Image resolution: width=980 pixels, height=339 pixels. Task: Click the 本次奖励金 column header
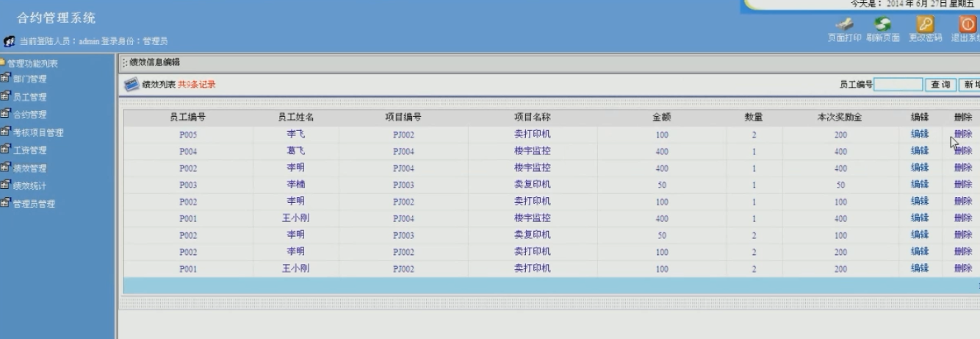(x=840, y=118)
